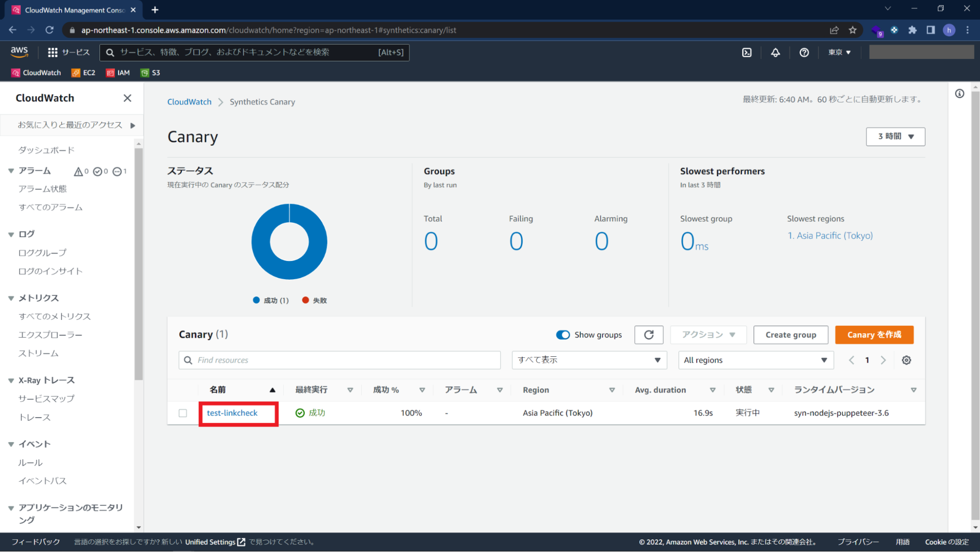Click the Create group button
Screen dimensions: 980x552
791,334
